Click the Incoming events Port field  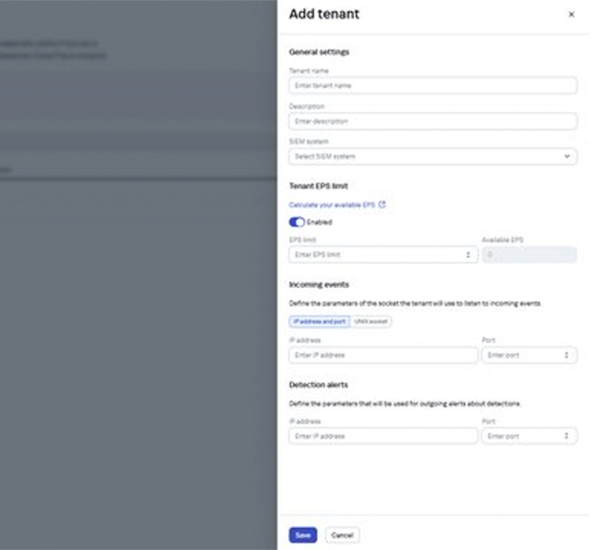[x=529, y=355]
